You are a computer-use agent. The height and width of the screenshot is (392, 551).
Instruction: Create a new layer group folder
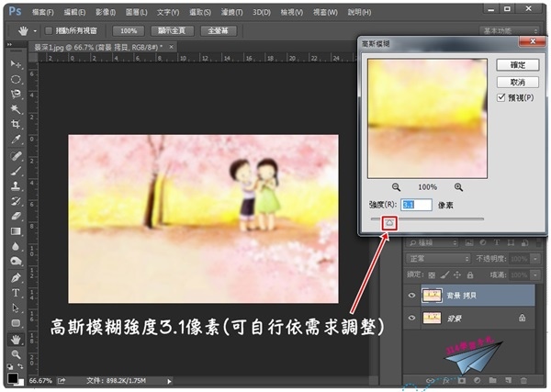[492, 380]
